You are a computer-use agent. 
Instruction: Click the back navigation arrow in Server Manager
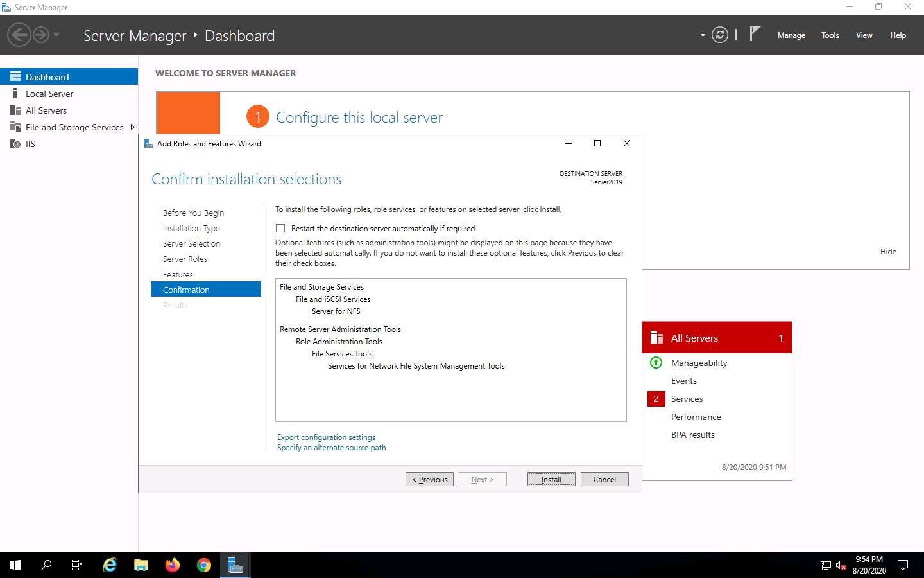[19, 35]
